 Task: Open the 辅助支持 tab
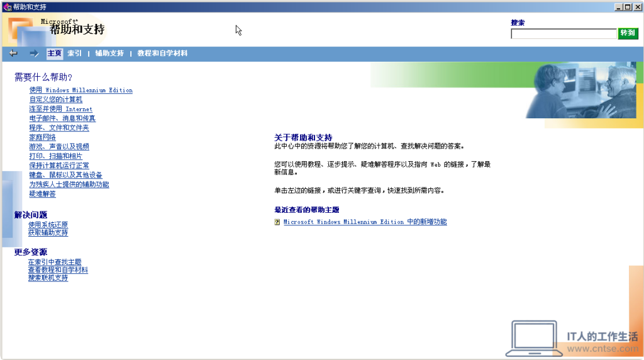109,53
